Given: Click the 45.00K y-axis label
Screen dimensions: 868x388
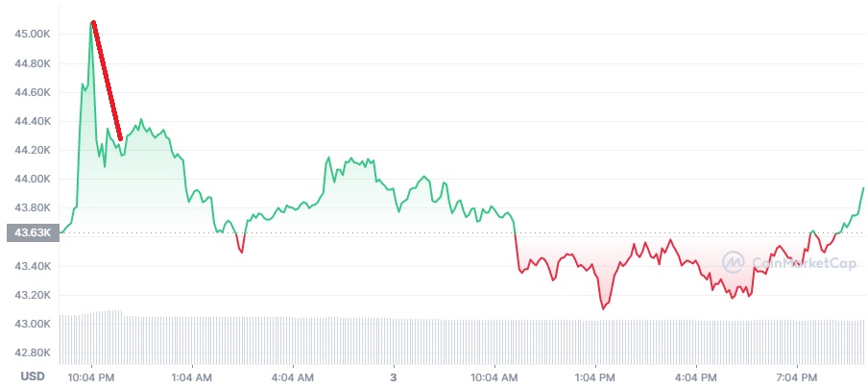Looking at the screenshot, I should (32, 35).
